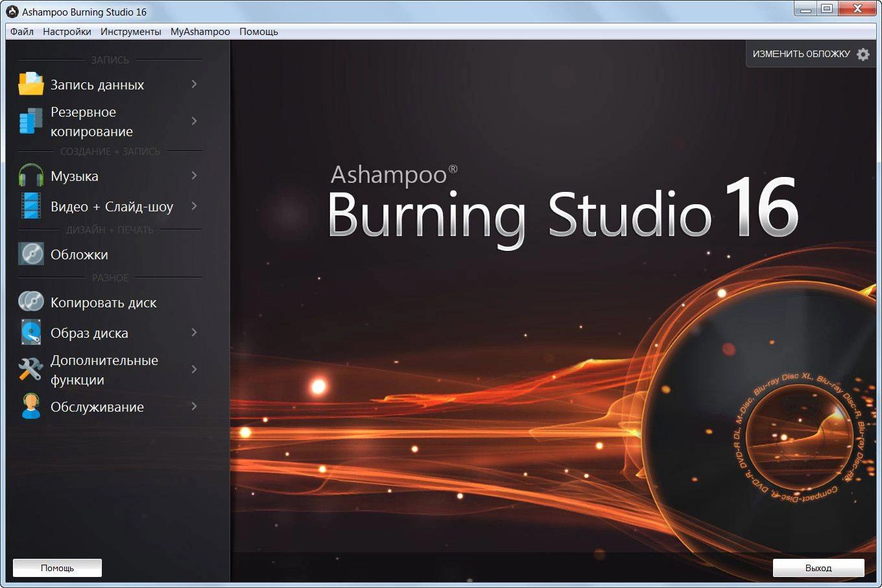Select the Видео + Слайд-шоу label

[112, 207]
